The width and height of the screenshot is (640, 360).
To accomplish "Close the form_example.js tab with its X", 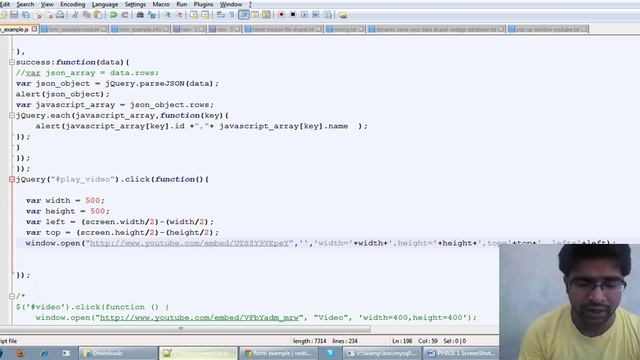I will (34, 29).
